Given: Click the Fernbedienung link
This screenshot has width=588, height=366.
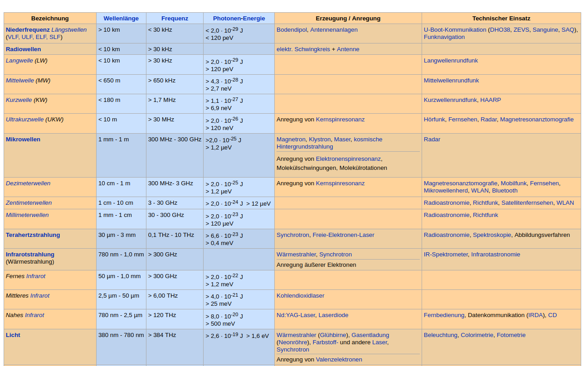Looking at the screenshot, I should [444, 315].
